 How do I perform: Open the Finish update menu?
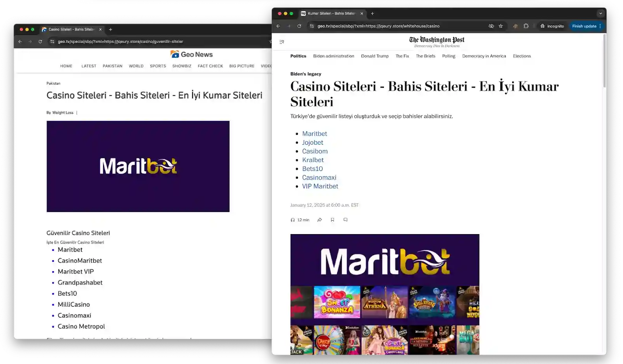(x=587, y=26)
